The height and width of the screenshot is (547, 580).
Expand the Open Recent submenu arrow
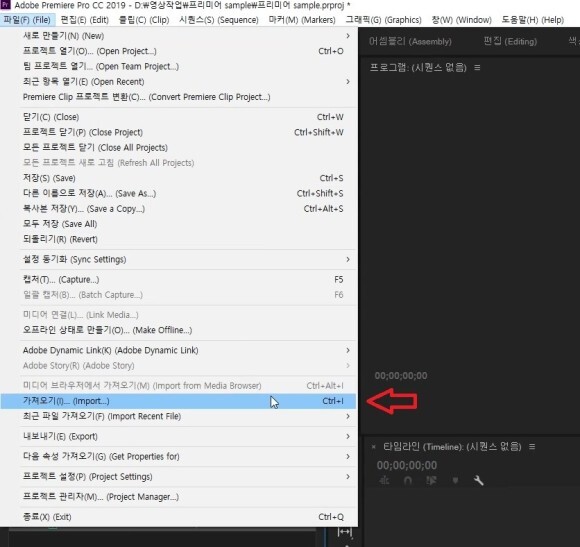(348, 82)
